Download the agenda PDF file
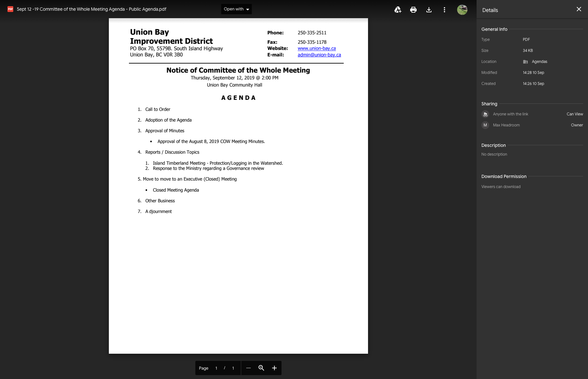This screenshot has height=379, width=588. [429, 10]
